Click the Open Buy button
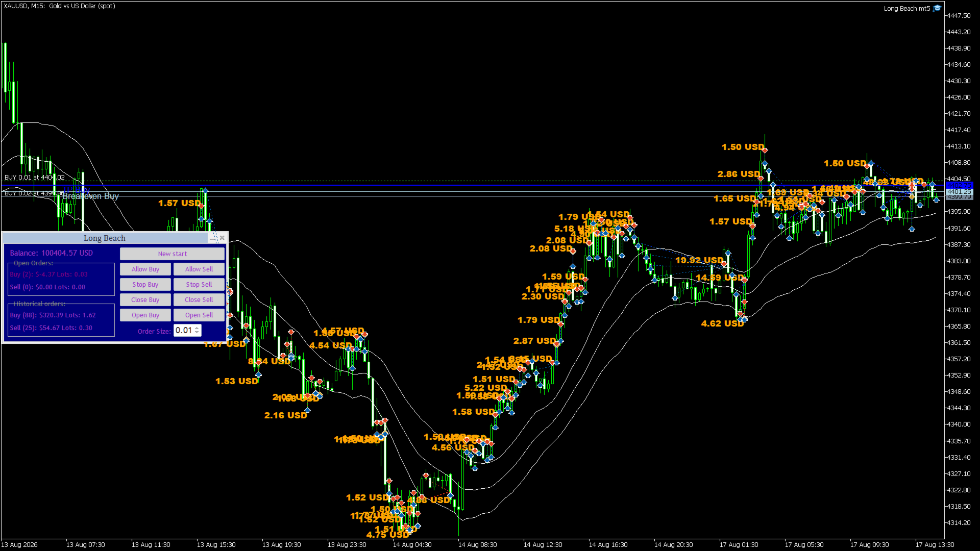The width and height of the screenshot is (980, 551). (145, 315)
